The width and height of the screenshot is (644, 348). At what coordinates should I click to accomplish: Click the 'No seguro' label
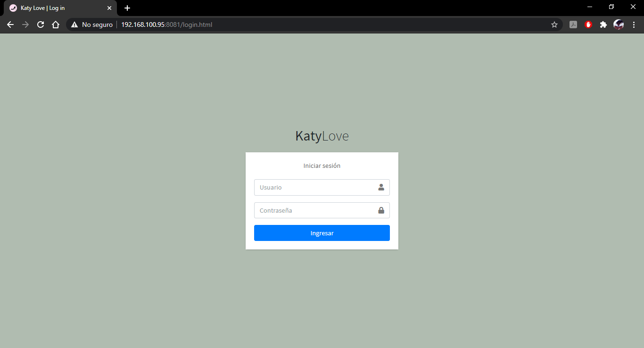[x=97, y=25]
